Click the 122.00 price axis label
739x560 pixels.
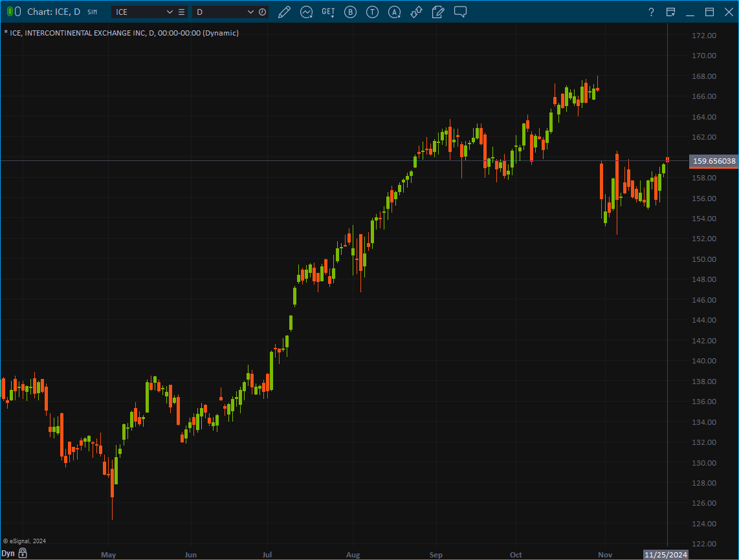pyautogui.click(x=703, y=544)
